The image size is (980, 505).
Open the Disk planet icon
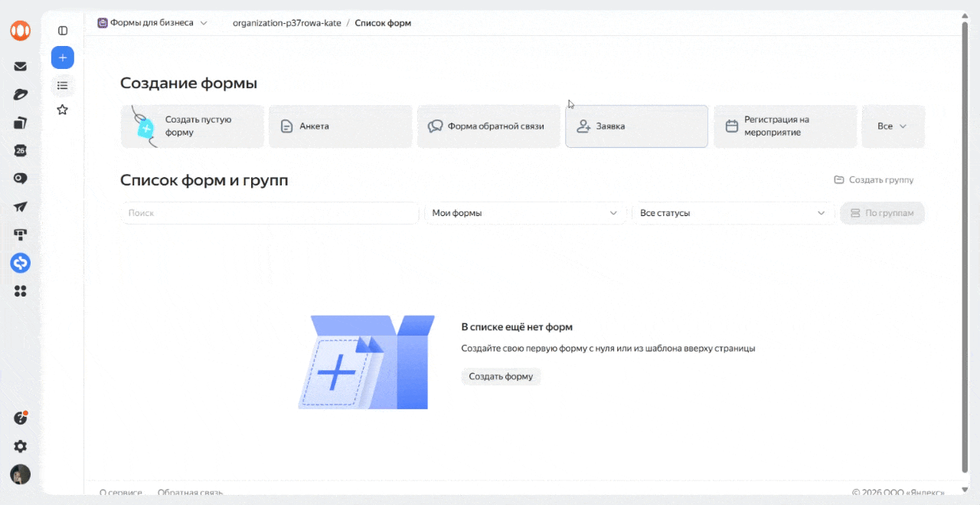click(x=20, y=95)
